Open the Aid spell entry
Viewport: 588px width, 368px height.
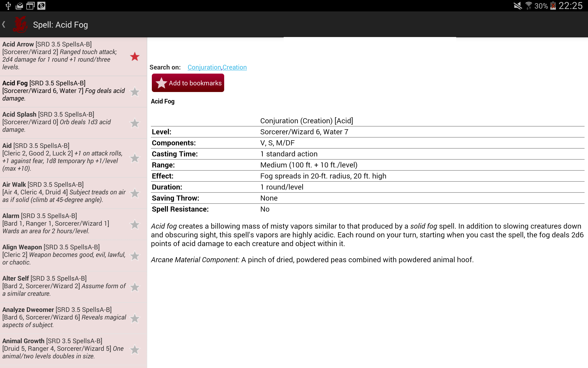[73, 158]
